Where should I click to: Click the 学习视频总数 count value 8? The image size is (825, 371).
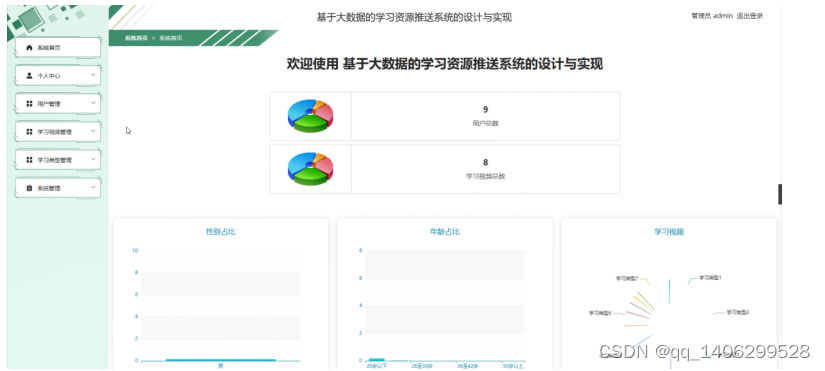486,162
